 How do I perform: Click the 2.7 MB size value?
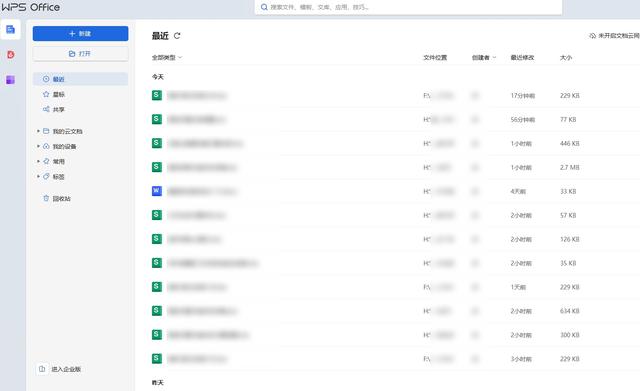[570, 167]
